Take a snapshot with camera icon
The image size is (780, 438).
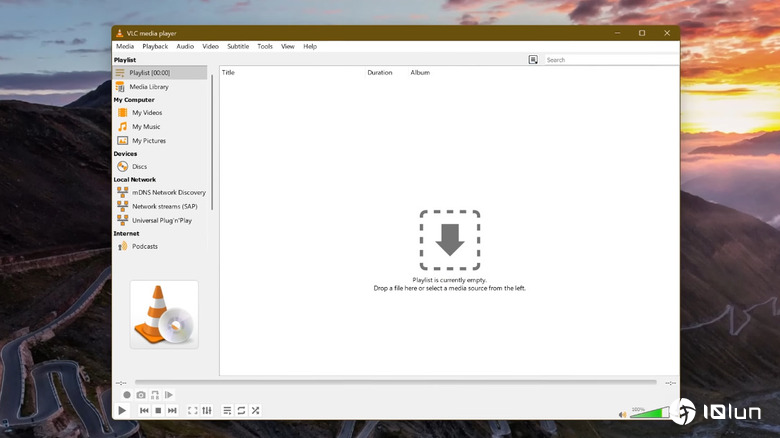coord(141,395)
